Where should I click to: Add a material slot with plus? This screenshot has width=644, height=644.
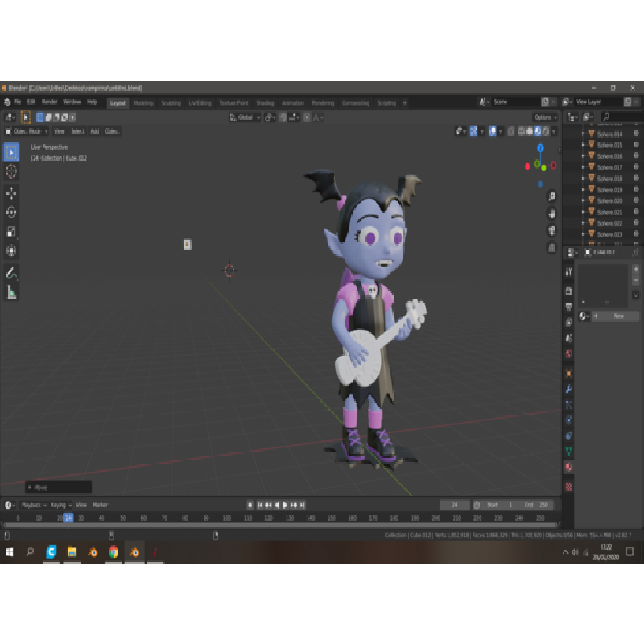(x=636, y=269)
